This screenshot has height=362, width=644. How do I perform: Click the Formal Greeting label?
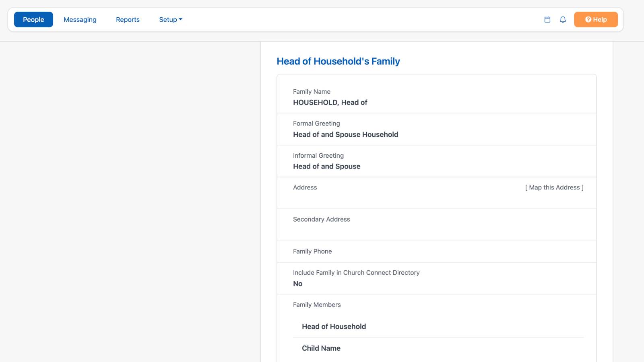(316, 123)
